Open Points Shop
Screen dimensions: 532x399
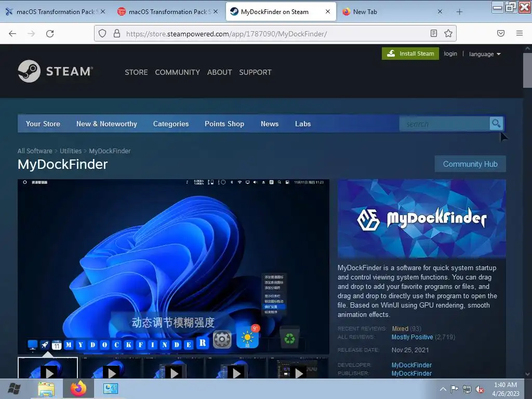(x=224, y=124)
